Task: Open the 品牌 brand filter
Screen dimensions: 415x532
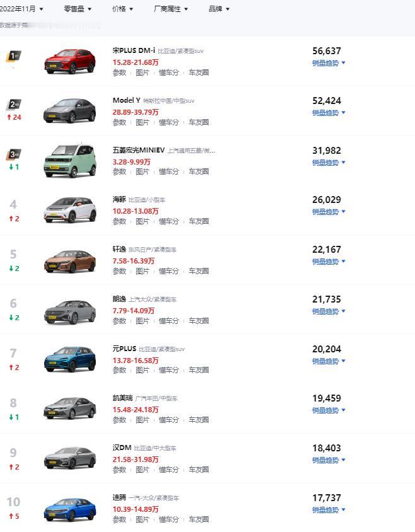Action: (x=219, y=9)
